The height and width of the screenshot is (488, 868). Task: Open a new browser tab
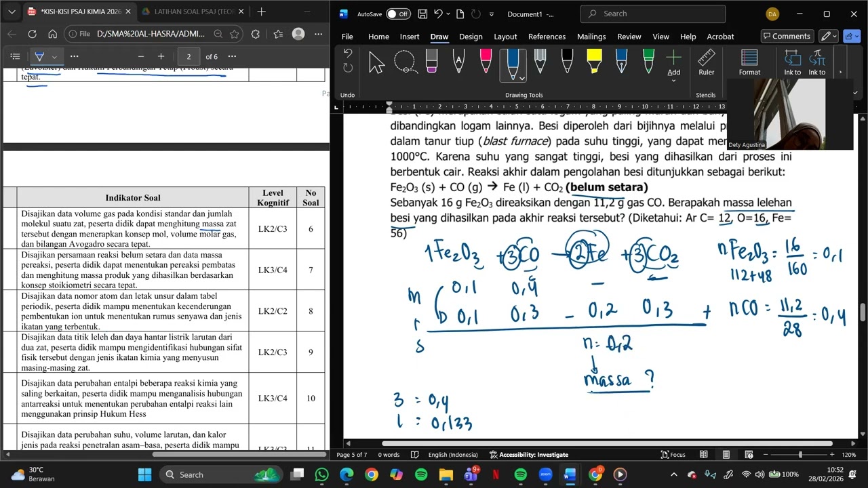coord(262,12)
